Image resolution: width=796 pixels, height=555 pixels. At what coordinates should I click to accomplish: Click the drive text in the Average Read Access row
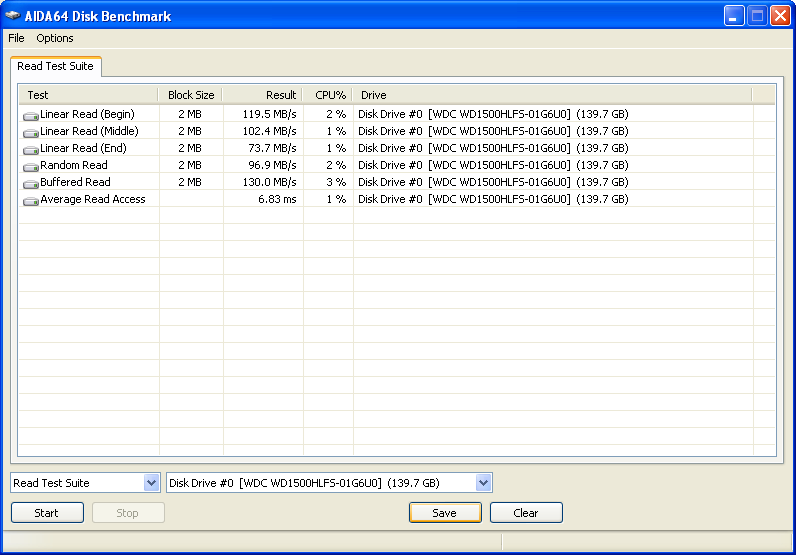click(x=493, y=199)
